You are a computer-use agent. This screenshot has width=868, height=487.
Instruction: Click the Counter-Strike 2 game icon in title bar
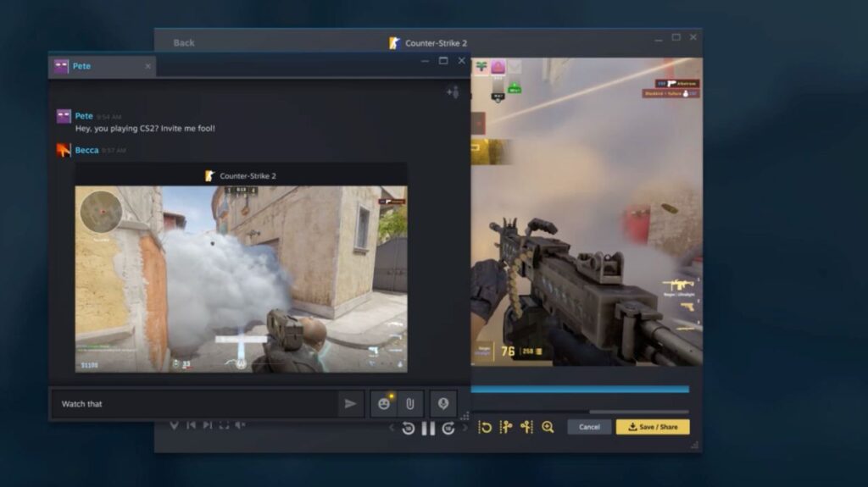[x=394, y=42]
